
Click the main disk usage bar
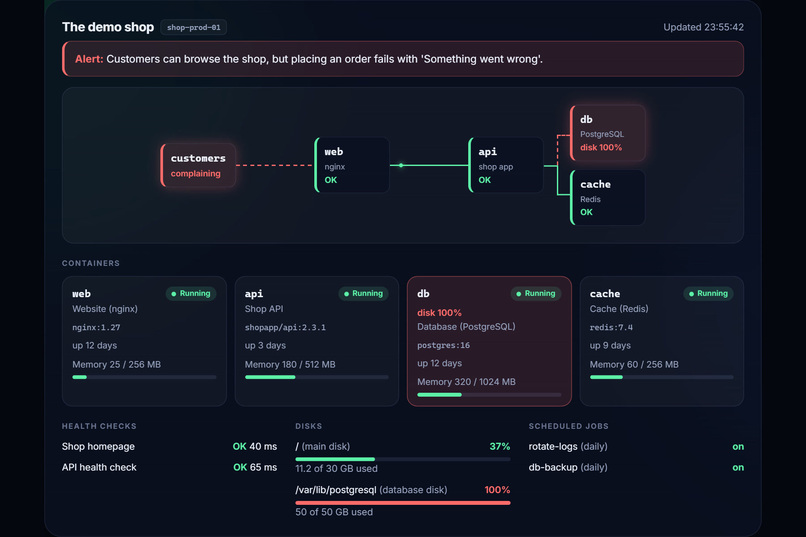403,459
